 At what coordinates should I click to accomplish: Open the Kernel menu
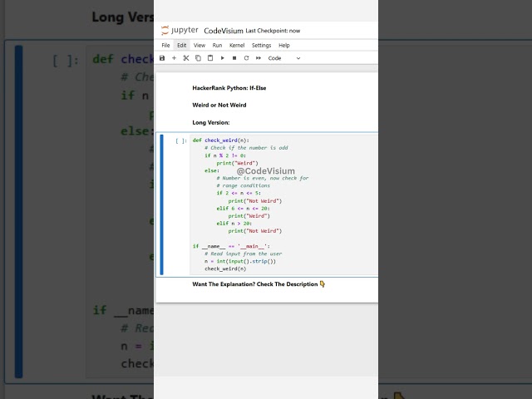pyautogui.click(x=237, y=45)
